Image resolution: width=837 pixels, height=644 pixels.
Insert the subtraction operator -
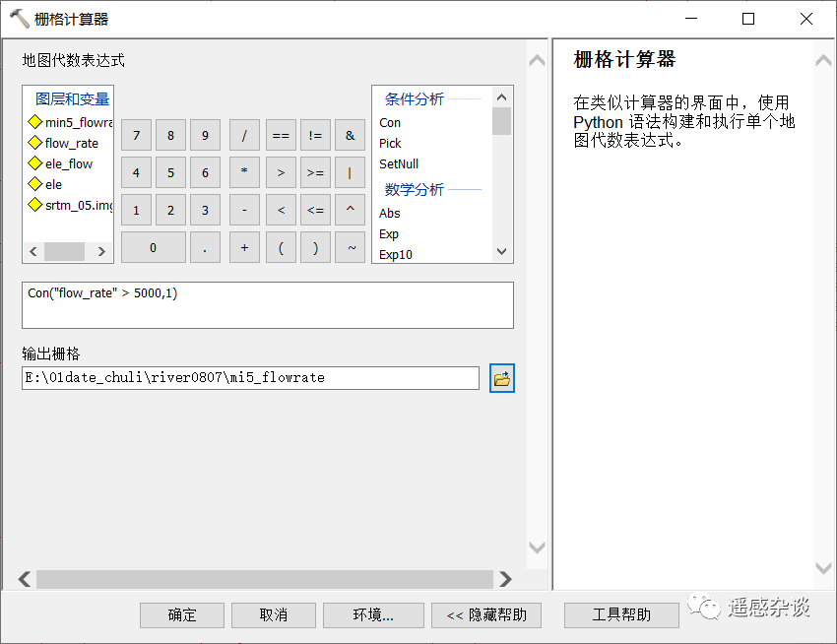coord(244,210)
